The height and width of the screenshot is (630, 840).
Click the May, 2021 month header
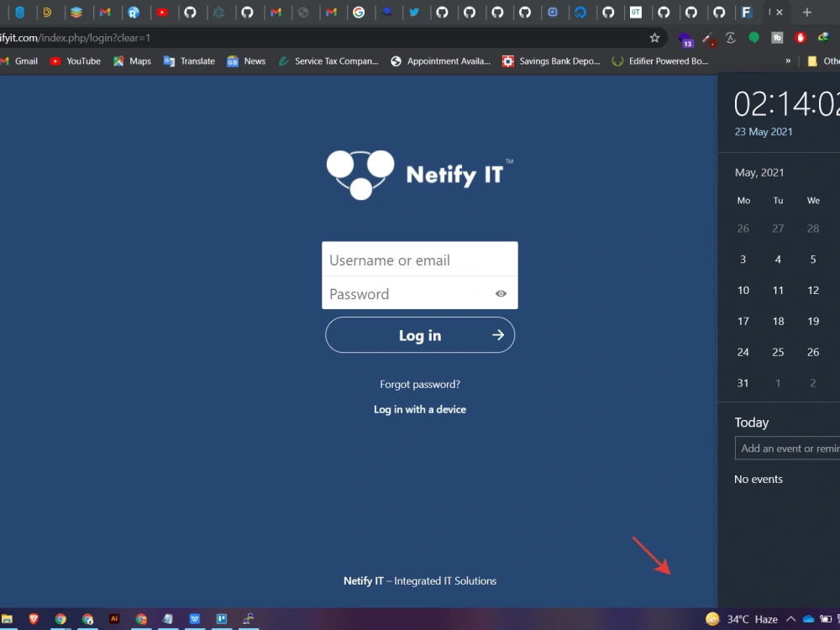tap(759, 172)
